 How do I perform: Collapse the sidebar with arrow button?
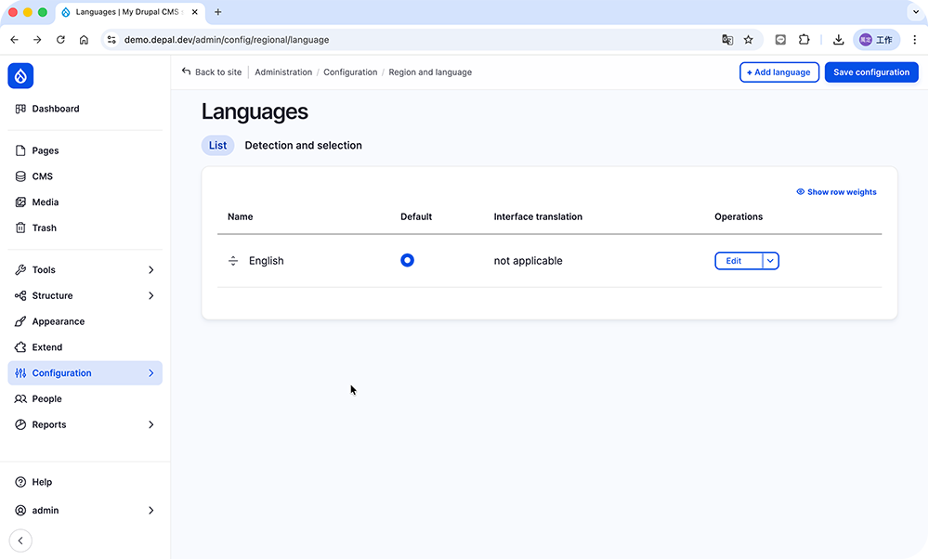[x=20, y=540]
